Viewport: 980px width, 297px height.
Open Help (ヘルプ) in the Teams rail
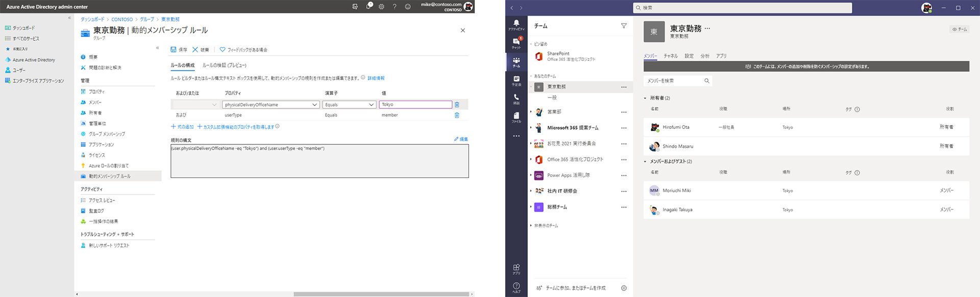tap(516, 287)
